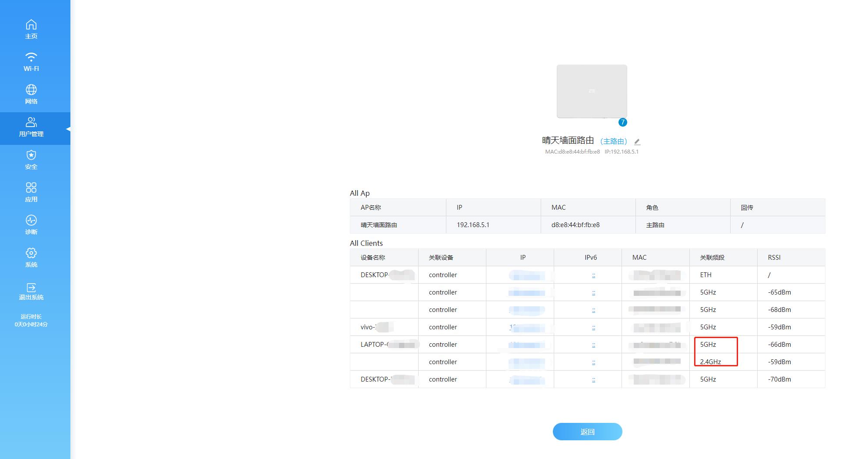Click the ZTE router thumbnail image
The image size is (868, 459).
click(591, 91)
